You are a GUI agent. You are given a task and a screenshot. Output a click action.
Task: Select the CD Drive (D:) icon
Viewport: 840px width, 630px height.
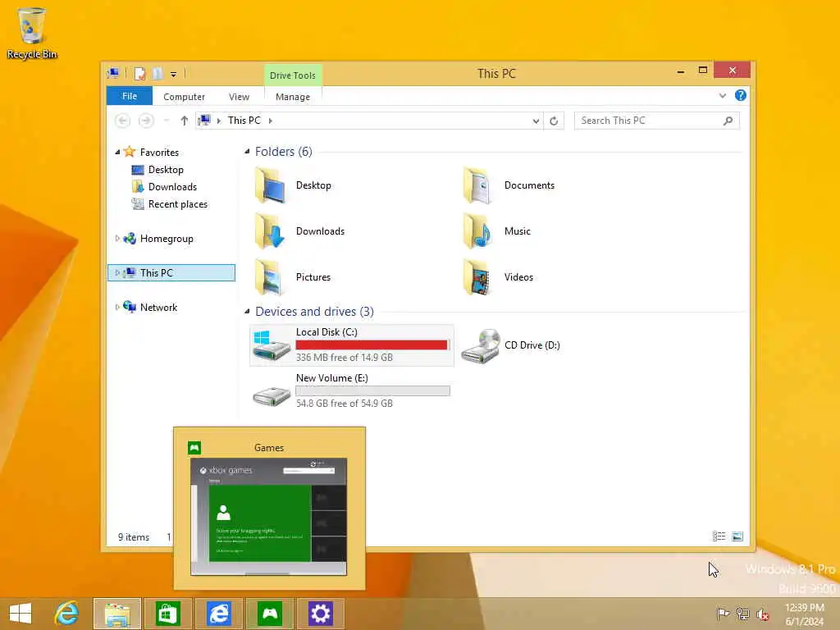pos(481,346)
